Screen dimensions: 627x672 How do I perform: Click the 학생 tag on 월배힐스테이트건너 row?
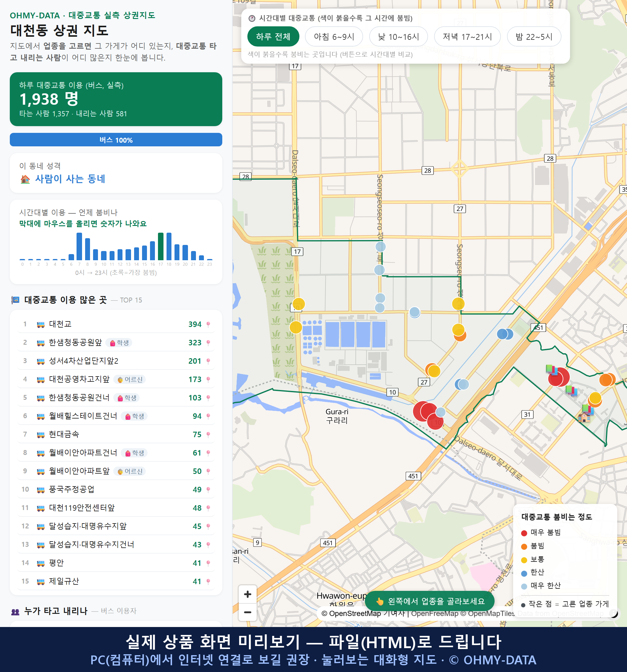[x=134, y=416]
